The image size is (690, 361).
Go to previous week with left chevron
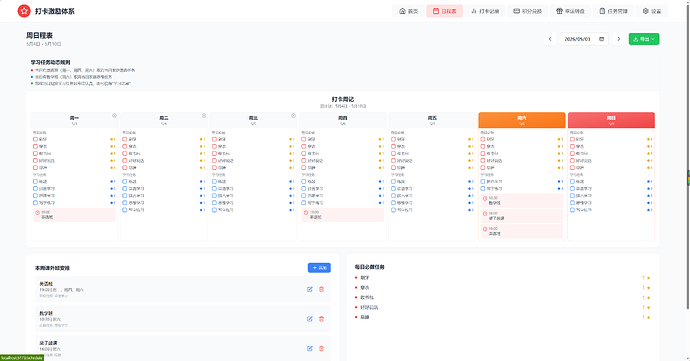click(x=550, y=39)
